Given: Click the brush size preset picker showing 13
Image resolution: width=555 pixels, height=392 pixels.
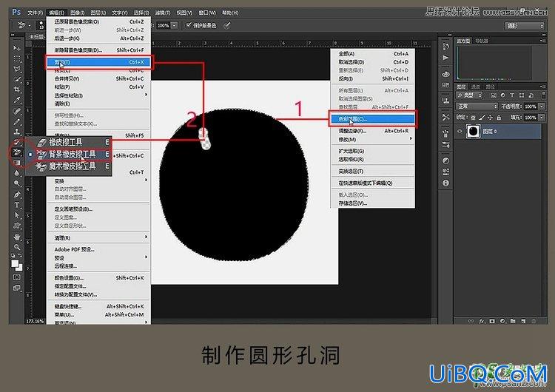Looking at the screenshot, I should point(41,25).
